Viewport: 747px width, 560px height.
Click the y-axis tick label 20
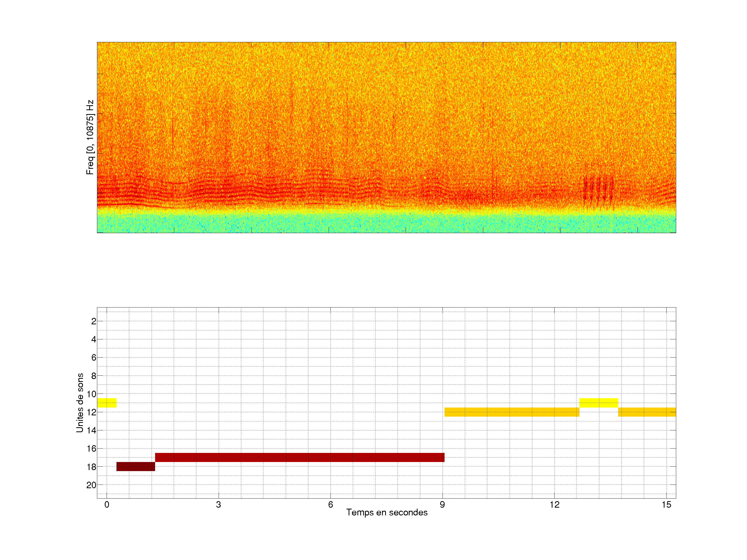(91, 485)
